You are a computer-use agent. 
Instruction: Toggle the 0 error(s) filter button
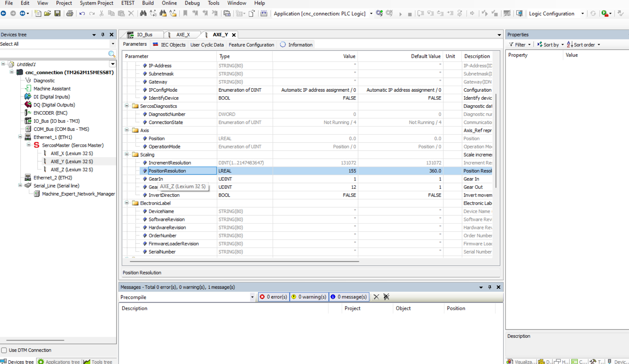pos(273,297)
